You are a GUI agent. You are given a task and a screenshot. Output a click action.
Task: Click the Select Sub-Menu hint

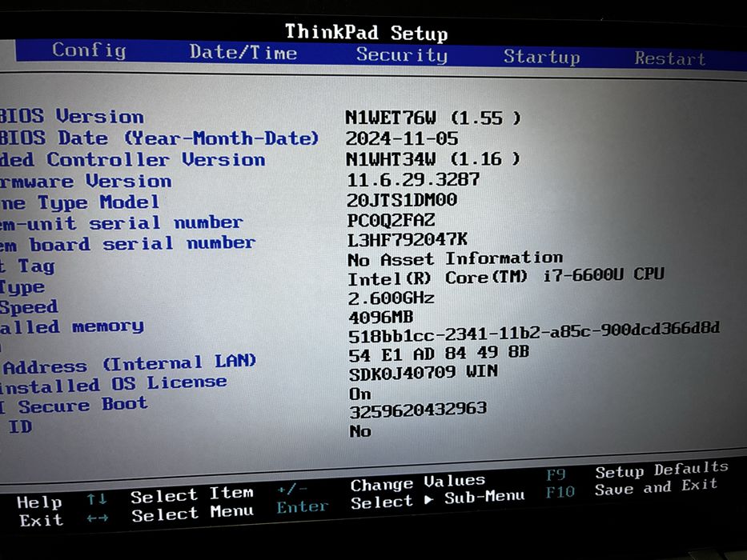(x=438, y=499)
